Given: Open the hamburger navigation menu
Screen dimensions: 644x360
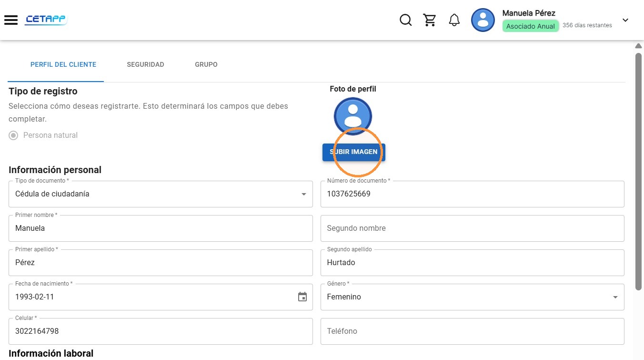Looking at the screenshot, I should (11, 20).
